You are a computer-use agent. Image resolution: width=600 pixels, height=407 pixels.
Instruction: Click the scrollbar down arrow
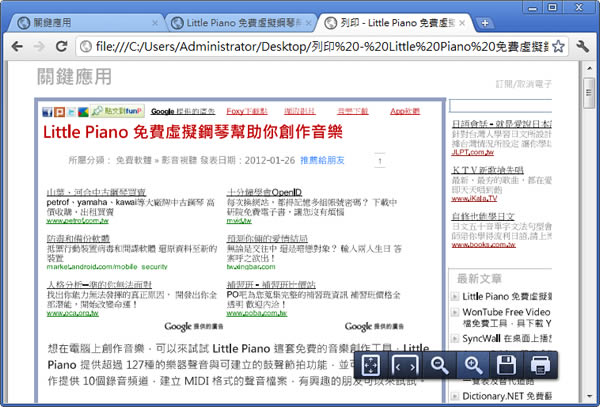[589, 397]
